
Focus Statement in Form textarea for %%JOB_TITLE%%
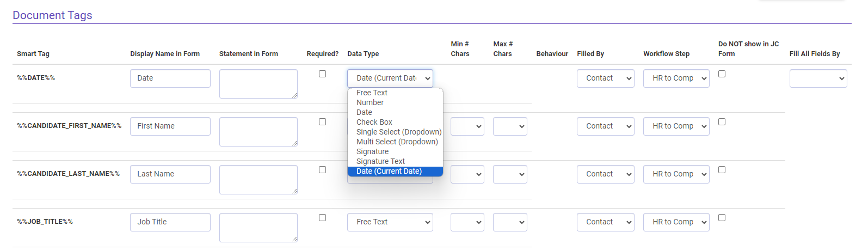tap(258, 228)
